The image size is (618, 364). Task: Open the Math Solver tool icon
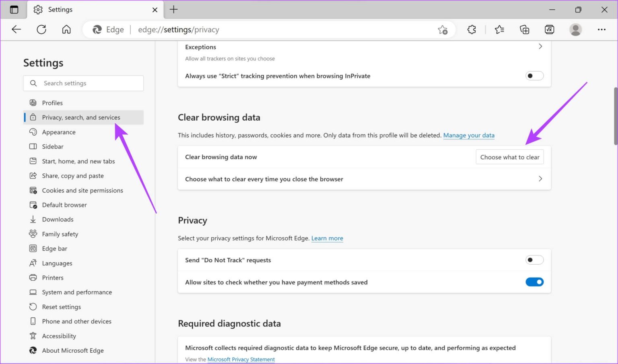549,29
